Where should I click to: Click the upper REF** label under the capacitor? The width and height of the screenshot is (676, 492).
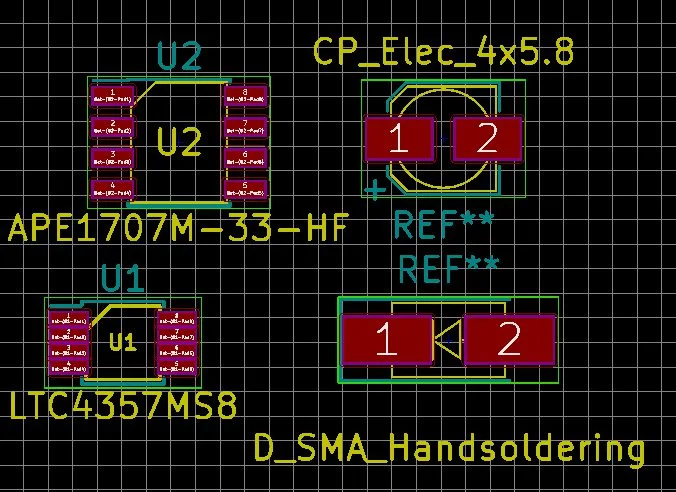(444, 224)
